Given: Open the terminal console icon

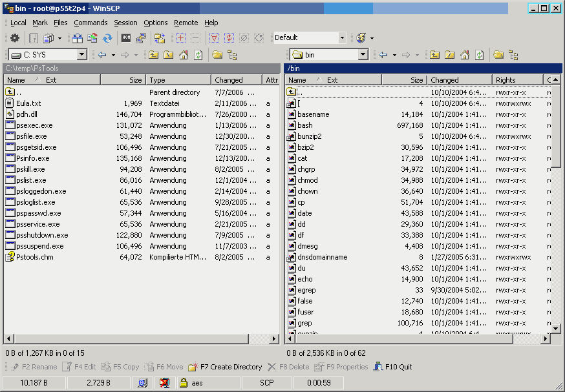Looking at the screenshot, I should [126, 38].
